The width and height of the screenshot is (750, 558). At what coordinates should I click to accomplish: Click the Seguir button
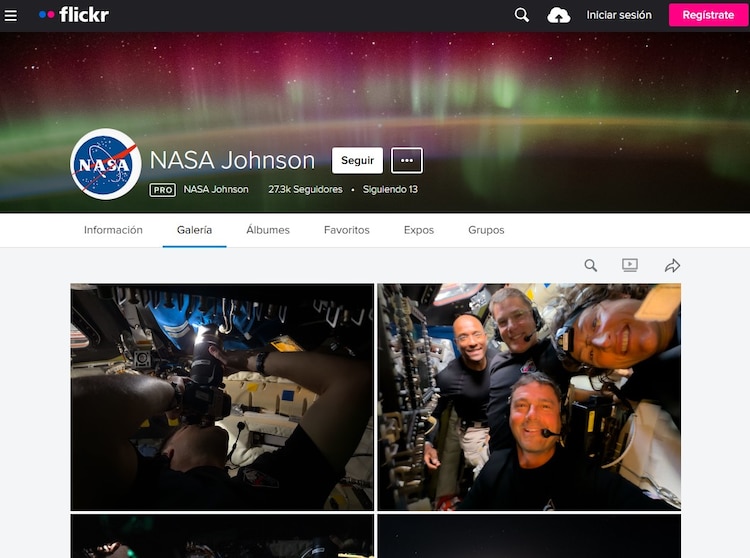357,161
